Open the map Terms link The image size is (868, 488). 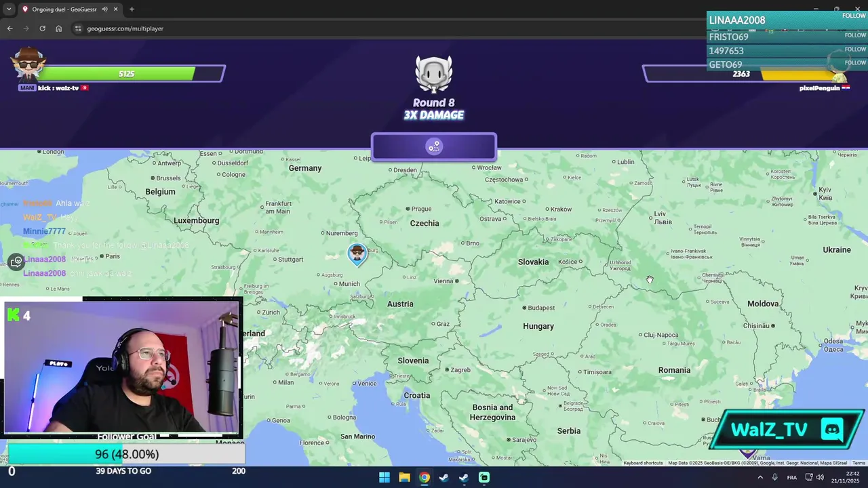pos(859,463)
